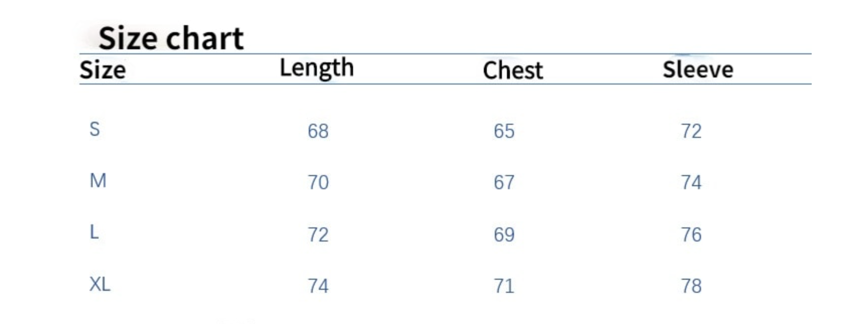Click chest value 67 for size M

pos(504,182)
